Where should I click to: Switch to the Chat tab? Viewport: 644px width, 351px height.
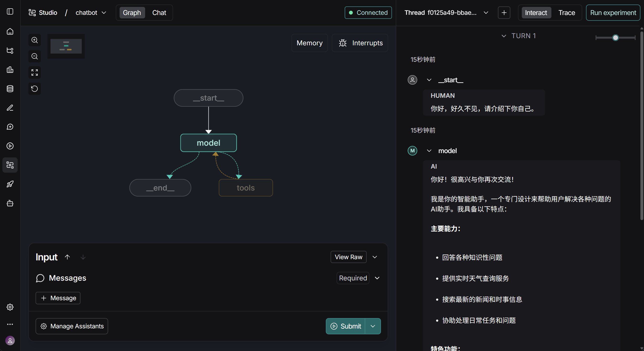pos(159,13)
